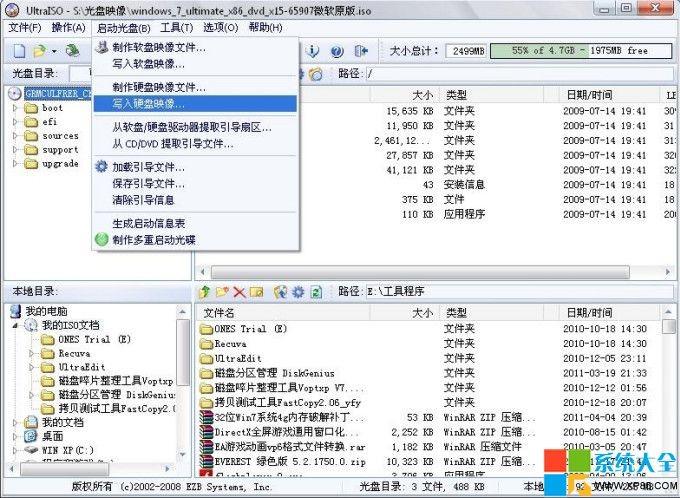The height and width of the screenshot is (498, 680).
Task: Click the Recuva folder icon in file list
Action: (206, 344)
